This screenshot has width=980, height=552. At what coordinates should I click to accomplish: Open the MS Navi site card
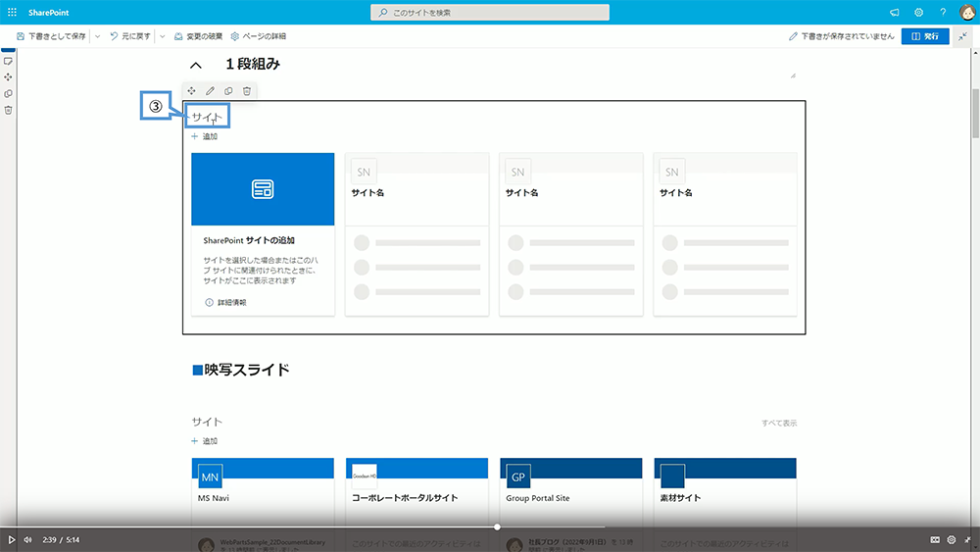[x=263, y=494]
